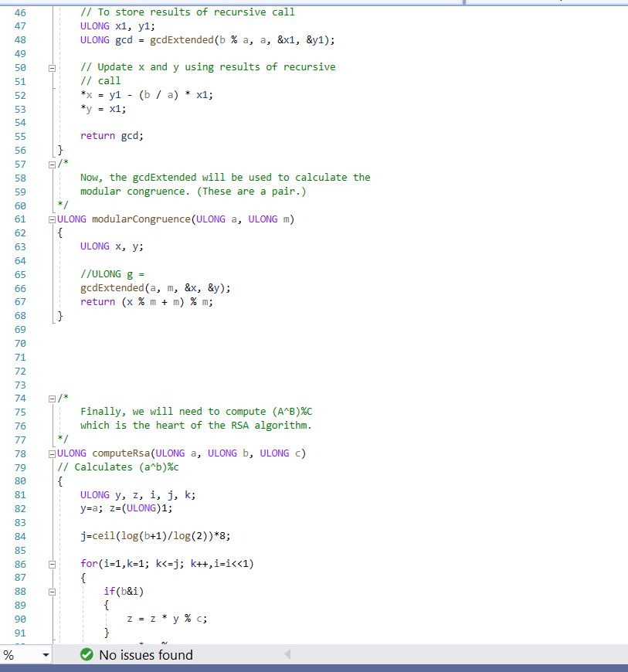Collapse the computeRsa function definition
Viewport: 628px width, 672px height.
(x=51, y=453)
